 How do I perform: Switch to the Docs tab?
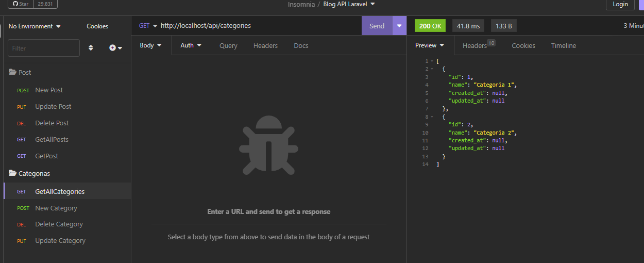[x=301, y=46]
